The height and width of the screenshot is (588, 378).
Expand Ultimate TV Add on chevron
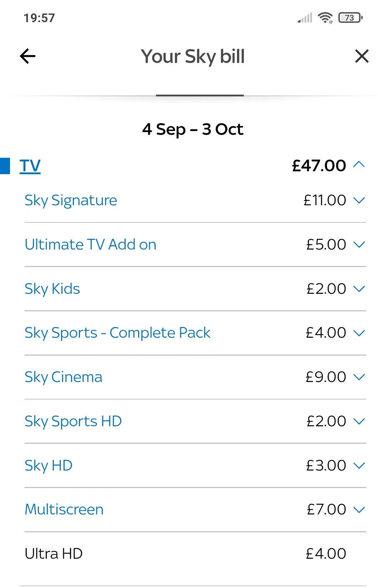coord(359,245)
